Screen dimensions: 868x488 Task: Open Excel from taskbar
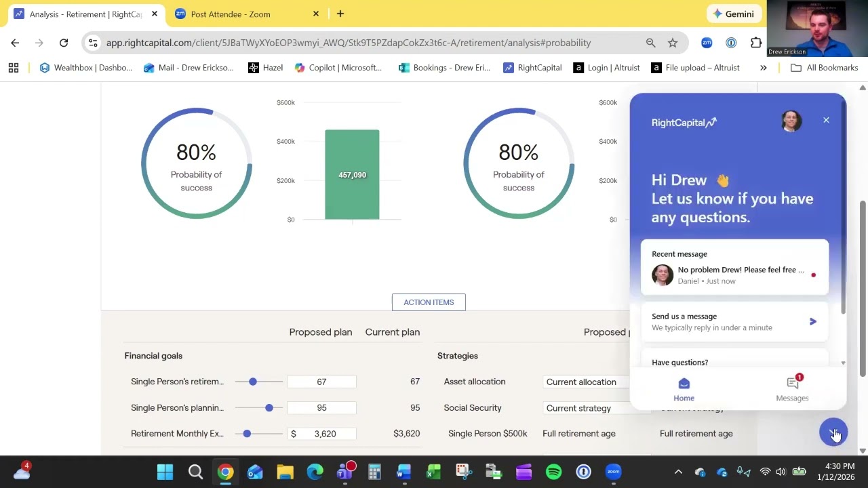pyautogui.click(x=434, y=472)
